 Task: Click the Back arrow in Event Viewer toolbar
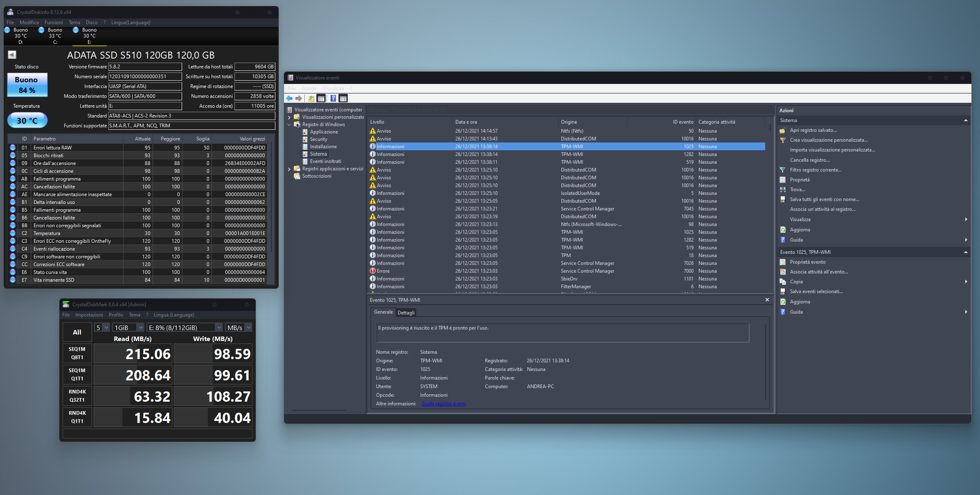click(289, 98)
